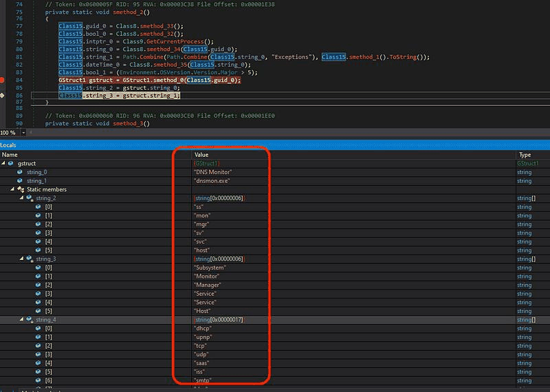Screen dimensions: 550x392
Task: Follow the smethod_33 reference on line 77
Action: point(157,26)
